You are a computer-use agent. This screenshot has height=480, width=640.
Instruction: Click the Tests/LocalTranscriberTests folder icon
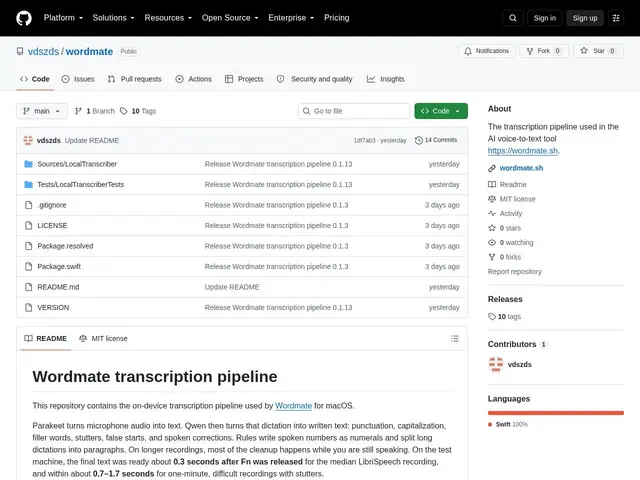(28, 184)
